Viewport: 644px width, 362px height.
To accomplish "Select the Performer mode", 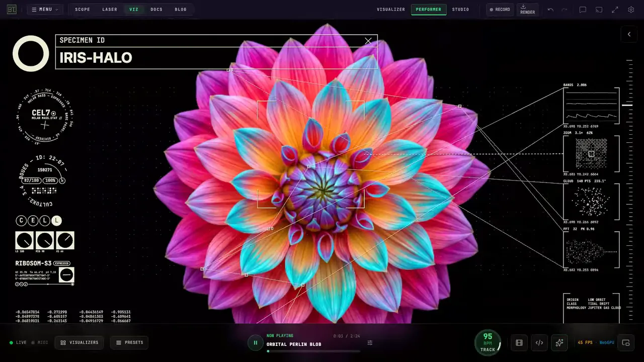I will tap(429, 10).
